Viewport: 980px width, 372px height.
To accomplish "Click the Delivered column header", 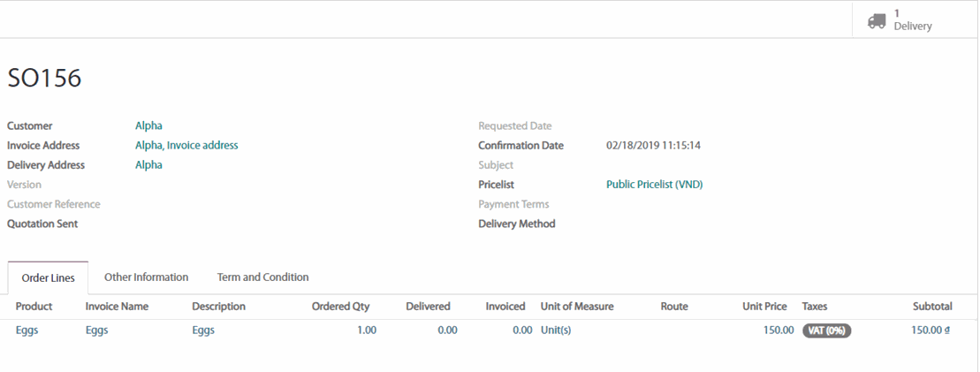I will (x=428, y=307).
